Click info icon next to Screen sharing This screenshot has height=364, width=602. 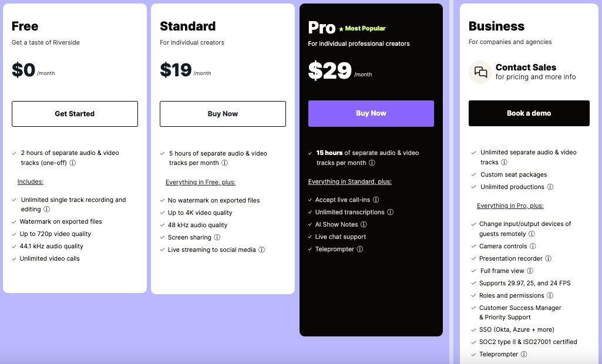tap(217, 238)
